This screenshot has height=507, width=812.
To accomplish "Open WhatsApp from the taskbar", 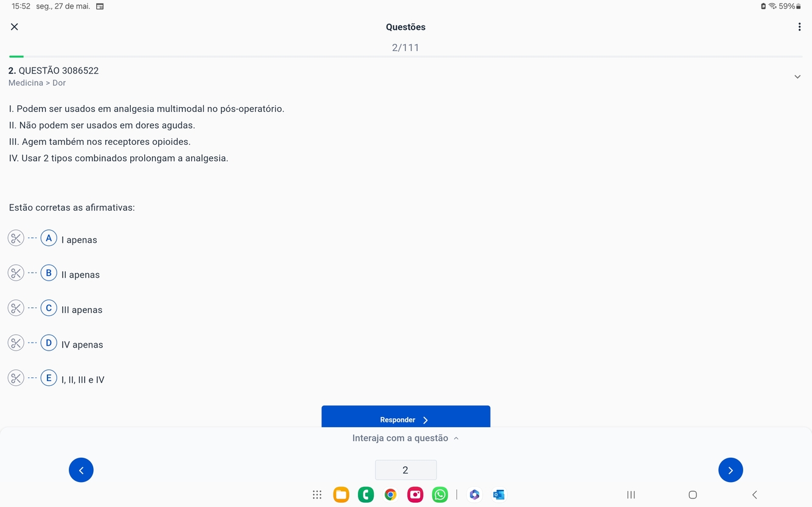I will 439,495.
